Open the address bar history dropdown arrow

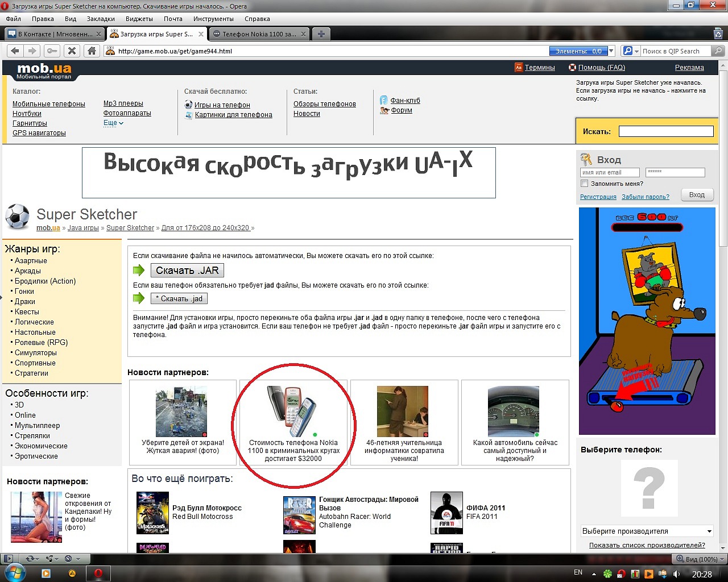click(x=611, y=51)
